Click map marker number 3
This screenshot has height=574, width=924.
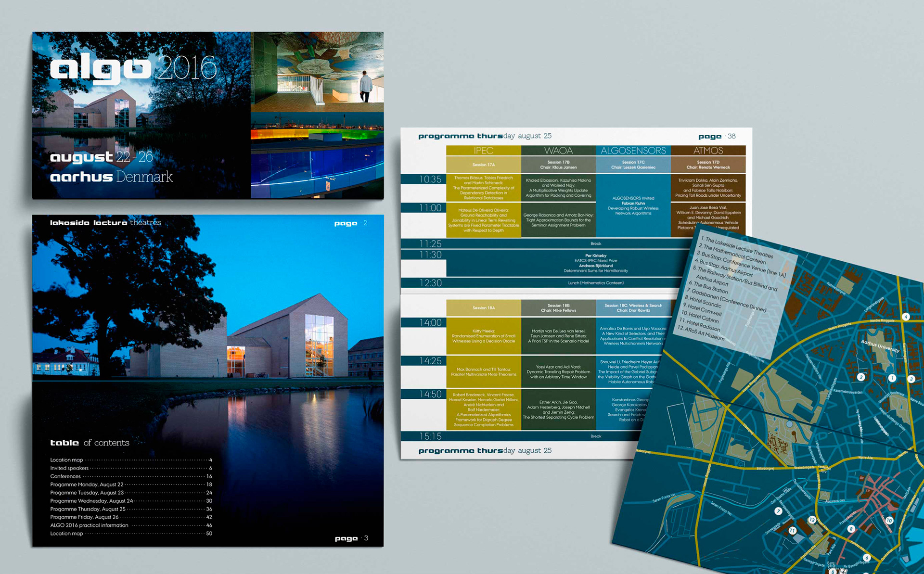pyautogui.click(x=911, y=379)
